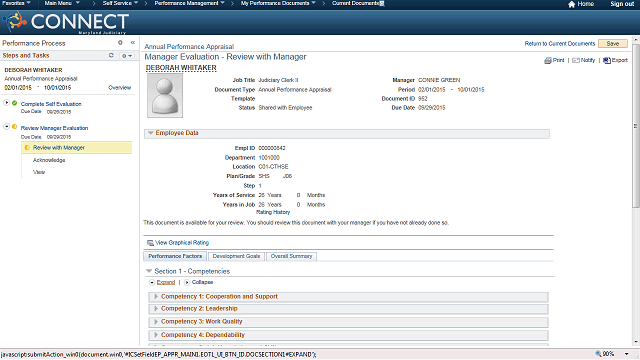
Task: Click the CONNECT logo
Action: (65, 22)
